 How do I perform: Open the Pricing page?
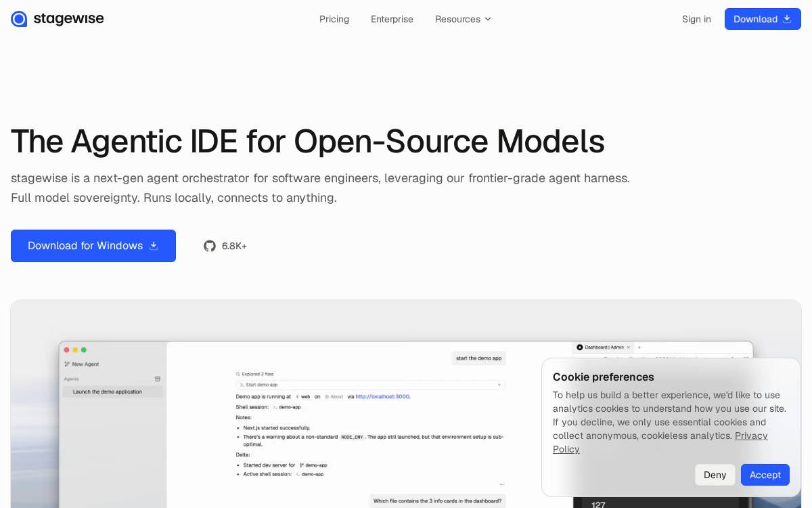click(x=334, y=19)
